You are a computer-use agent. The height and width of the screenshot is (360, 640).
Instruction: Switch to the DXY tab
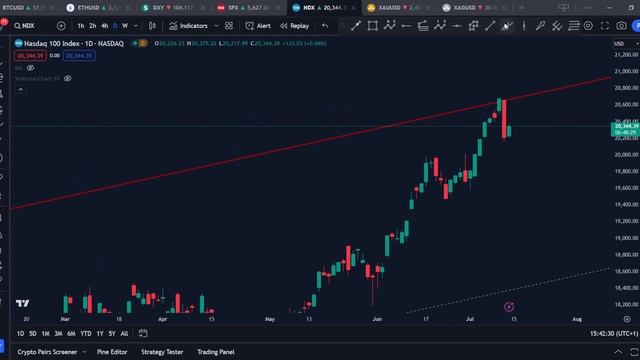(173, 8)
